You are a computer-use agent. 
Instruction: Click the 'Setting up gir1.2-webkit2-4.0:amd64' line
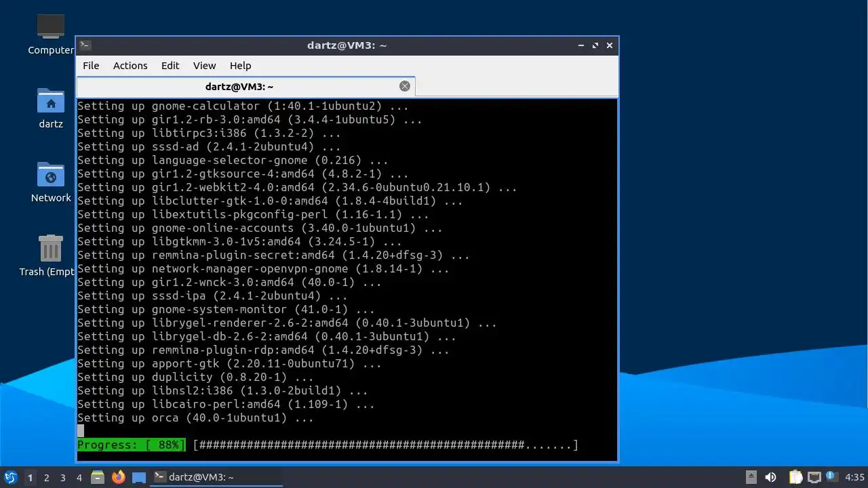tap(297, 187)
